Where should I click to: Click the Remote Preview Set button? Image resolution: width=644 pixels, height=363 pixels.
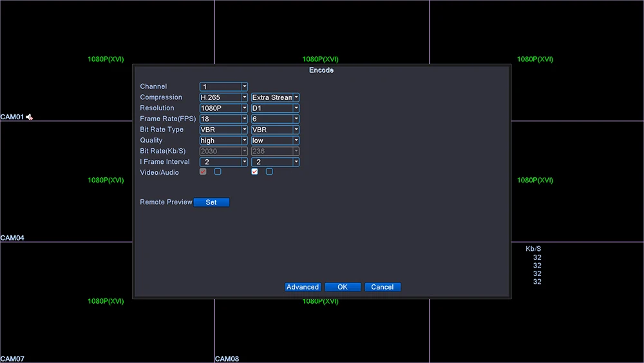click(x=211, y=202)
